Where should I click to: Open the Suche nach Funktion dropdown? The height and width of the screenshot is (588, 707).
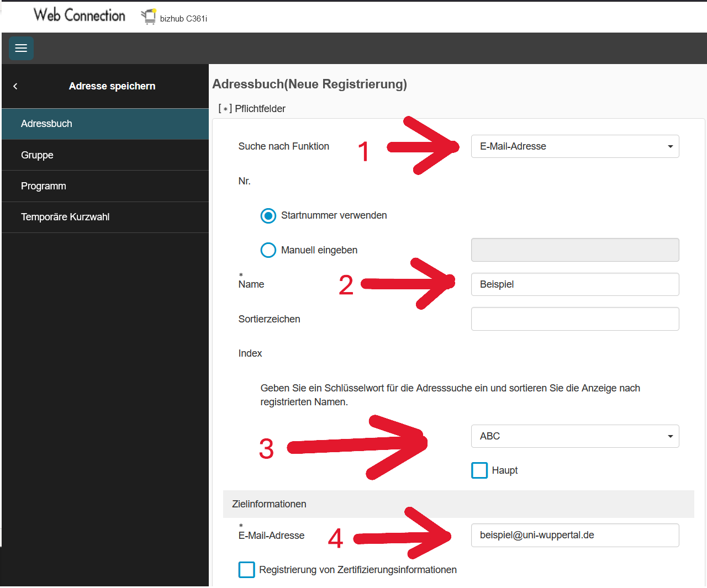tap(574, 146)
